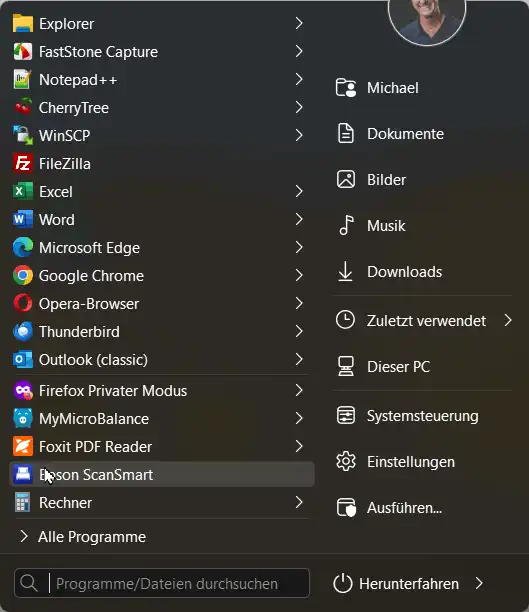Image resolution: width=529 pixels, height=612 pixels.
Task: Open the Downloads folder label
Action: (x=404, y=272)
